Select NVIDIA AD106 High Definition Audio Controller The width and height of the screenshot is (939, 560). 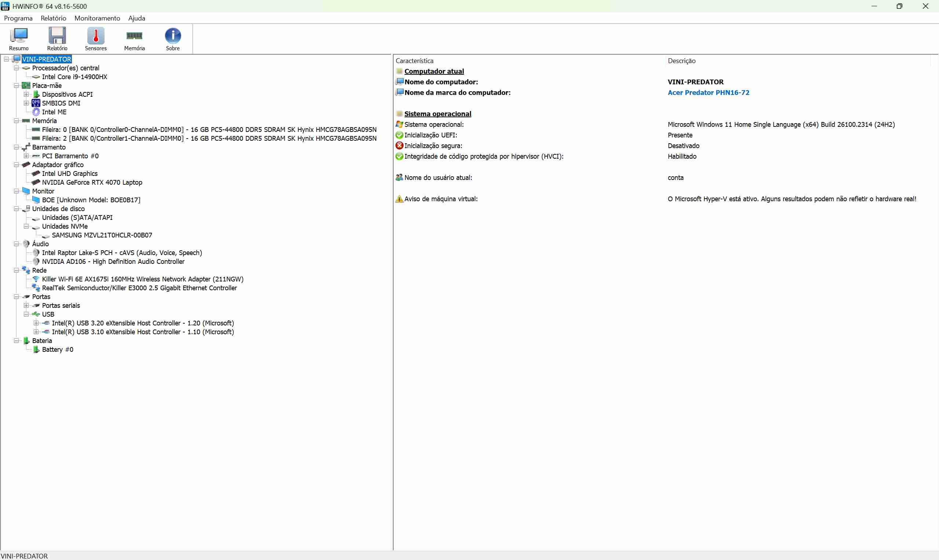[x=113, y=262]
